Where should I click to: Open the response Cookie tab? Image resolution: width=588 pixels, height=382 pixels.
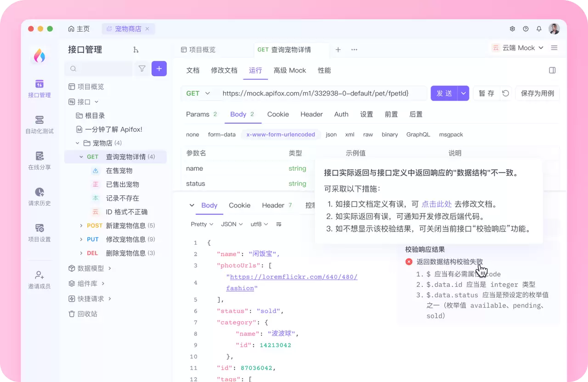click(239, 205)
